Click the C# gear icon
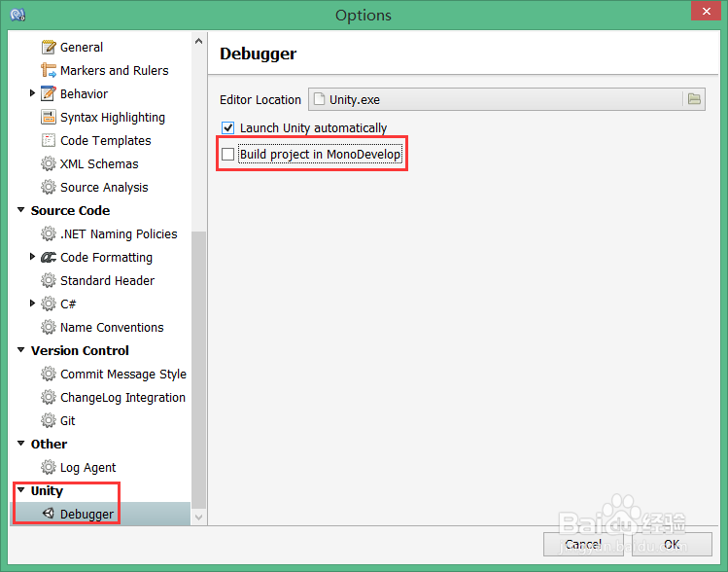Viewport: 728px width, 572px height. click(x=49, y=304)
